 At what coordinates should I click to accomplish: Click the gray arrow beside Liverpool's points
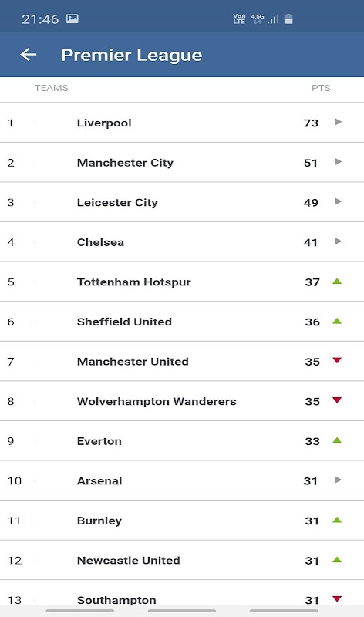(338, 122)
